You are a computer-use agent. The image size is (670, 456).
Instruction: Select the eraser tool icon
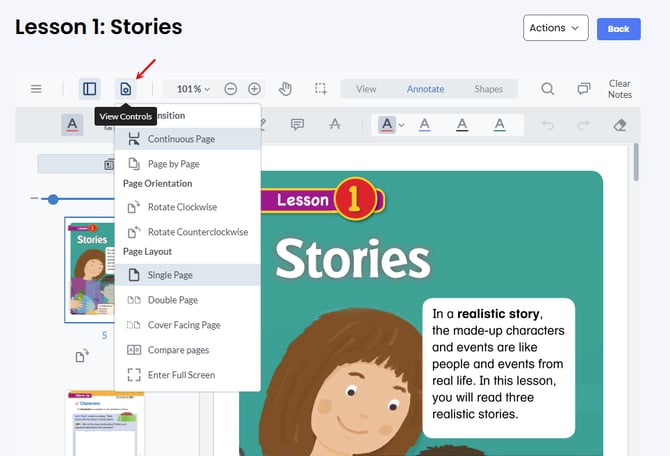(619, 125)
